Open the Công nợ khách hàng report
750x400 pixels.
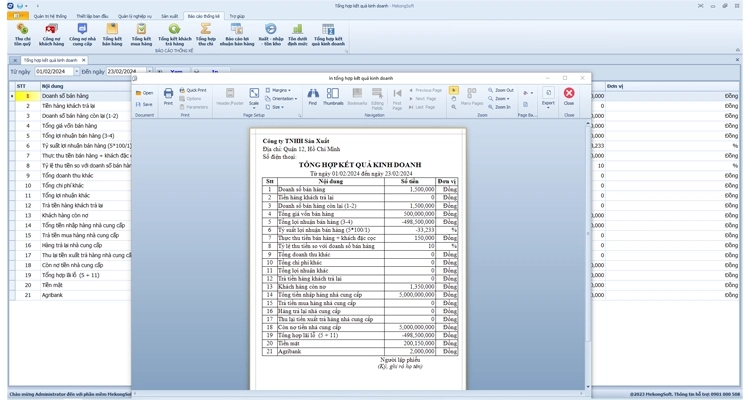51,36
